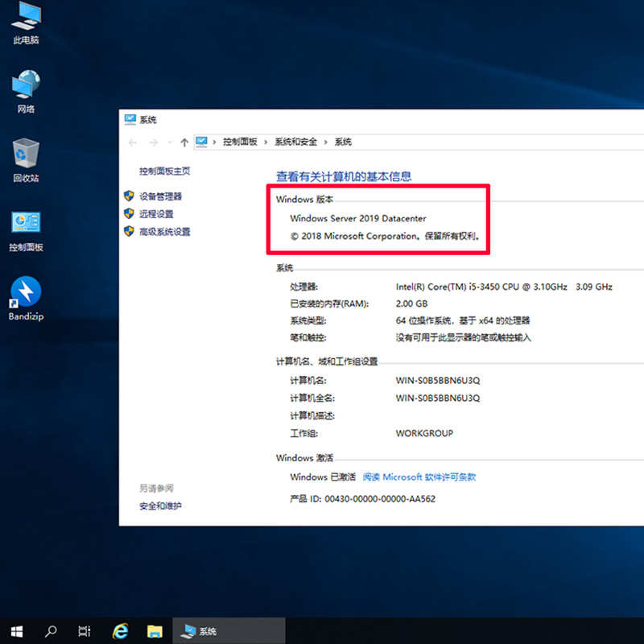Select the 网络 desktop icon

point(26,92)
